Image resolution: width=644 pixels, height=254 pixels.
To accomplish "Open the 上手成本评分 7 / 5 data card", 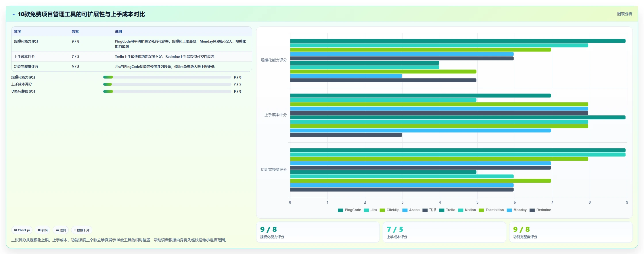I will pyautogui.click(x=444, y=232).
